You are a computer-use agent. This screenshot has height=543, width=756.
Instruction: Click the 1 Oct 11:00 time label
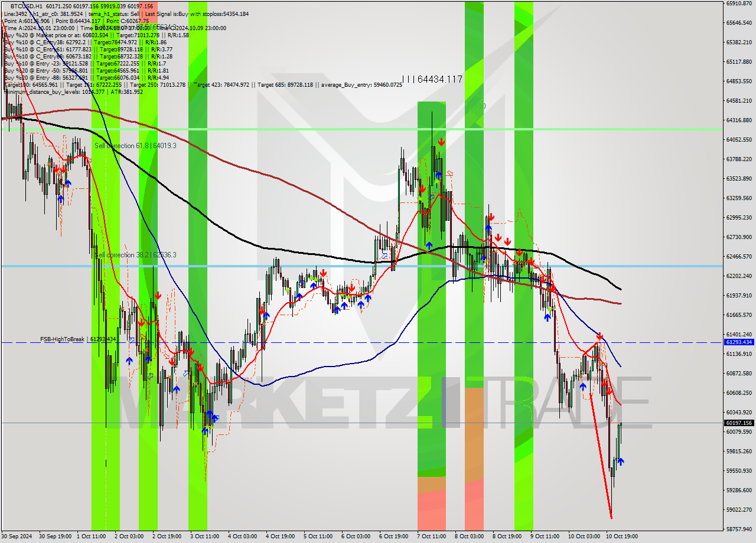92,537
